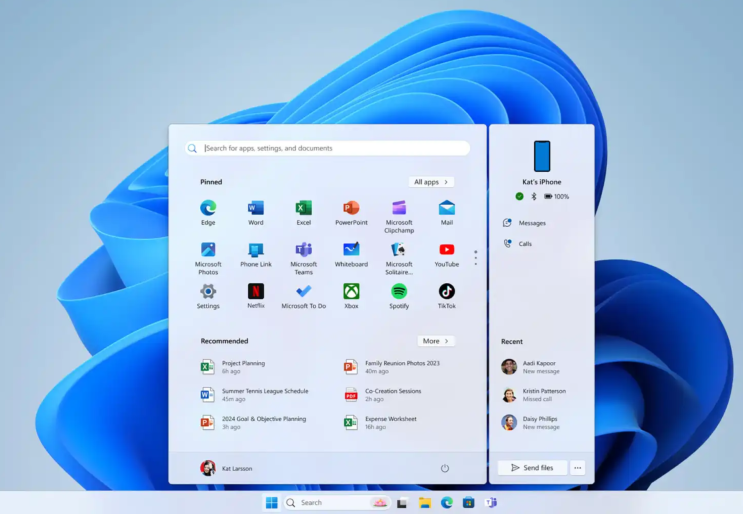Open Co-Creation Sessions PDF
The width and height of the screenshot is (743, 514).
click(x=383, y=395)
